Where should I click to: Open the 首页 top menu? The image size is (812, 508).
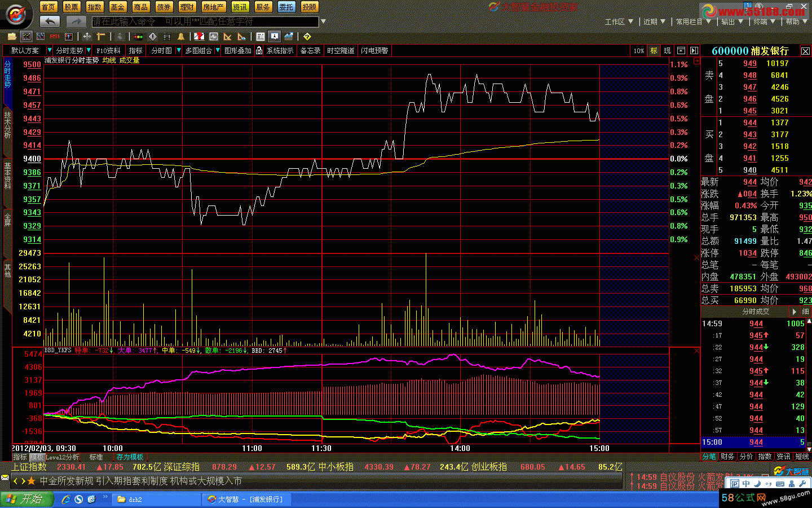[48, 7]
